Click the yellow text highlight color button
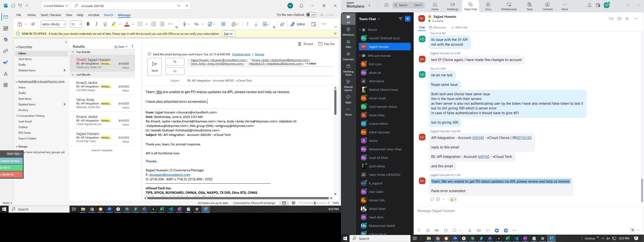The width and height of the screenshot is (644, 242). click(114, 24)
